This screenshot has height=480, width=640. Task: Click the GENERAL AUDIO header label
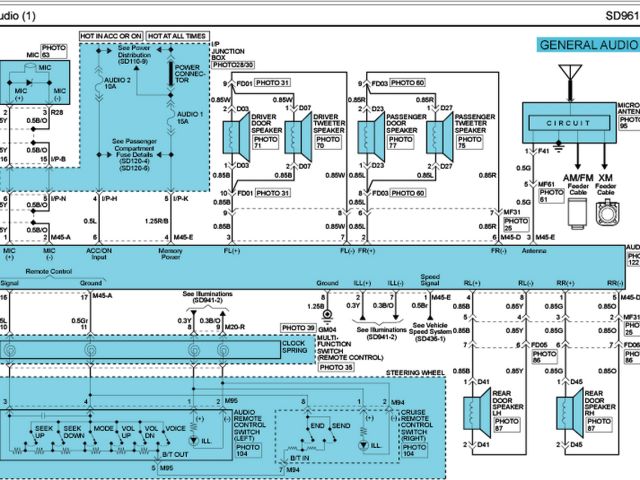(587, 45)
